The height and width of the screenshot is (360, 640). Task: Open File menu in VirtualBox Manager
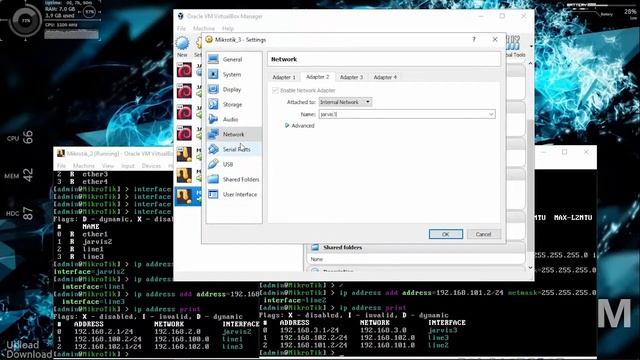coord(182,29)
